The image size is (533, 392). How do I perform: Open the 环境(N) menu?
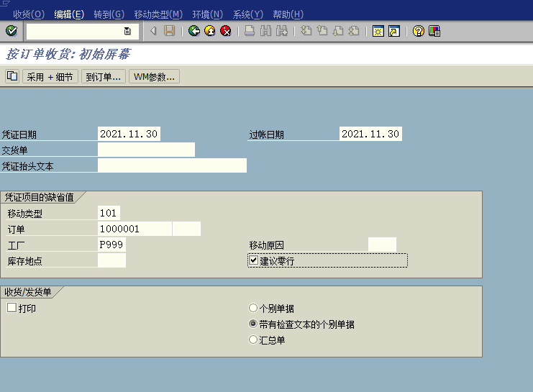[208, 14]
